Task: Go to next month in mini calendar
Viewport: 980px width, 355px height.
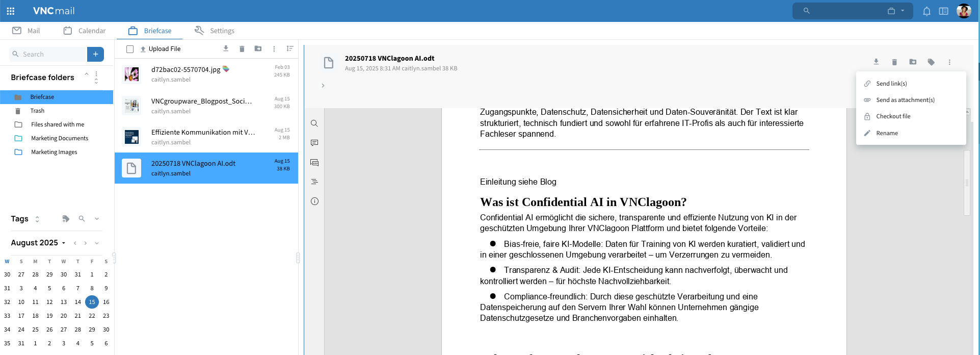Action: coord(86,243)
